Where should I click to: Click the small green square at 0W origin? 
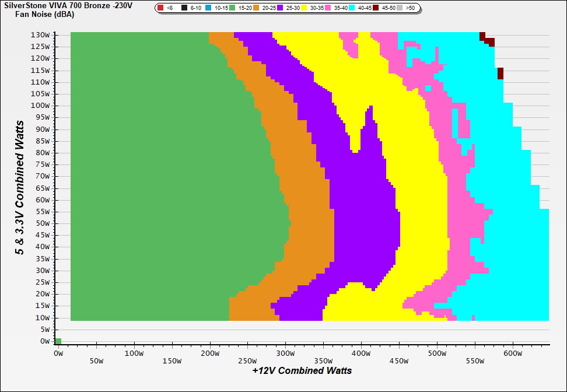(58, 341)
